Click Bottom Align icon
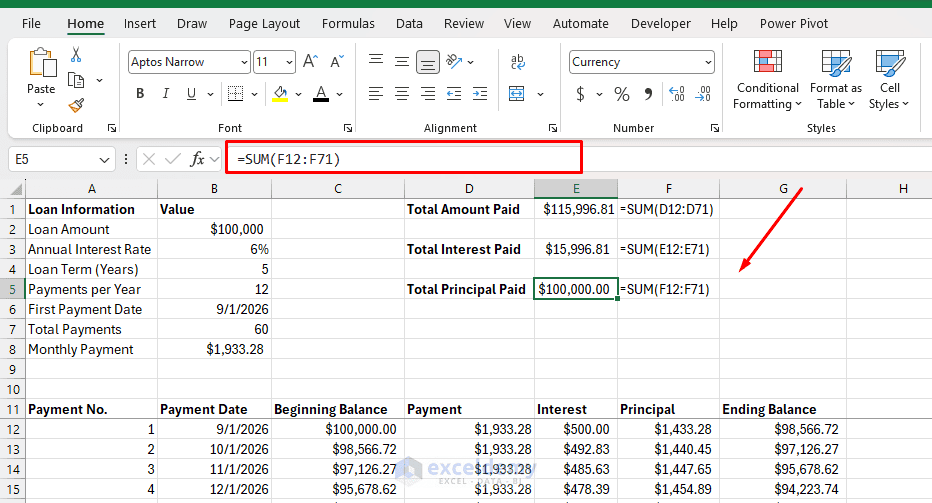This screenshot has height=503, width=932. (428, 62)
